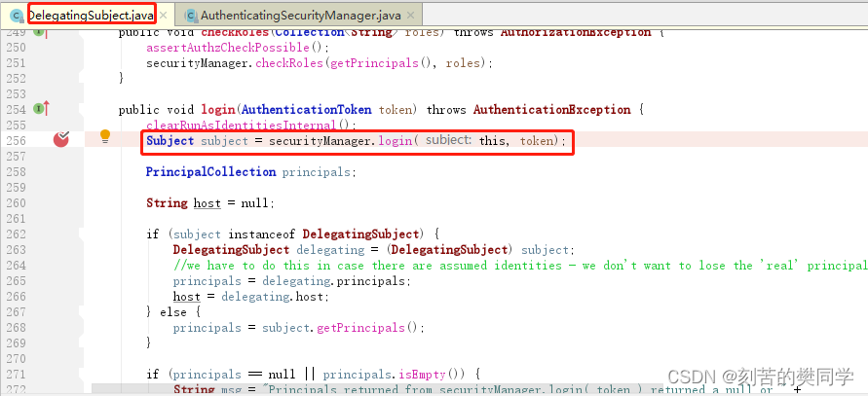This screenshot has width=868, height=396.
Task: Click AuthenticationException on line 254
Action: pyautogui.click(x=552, y=110)
